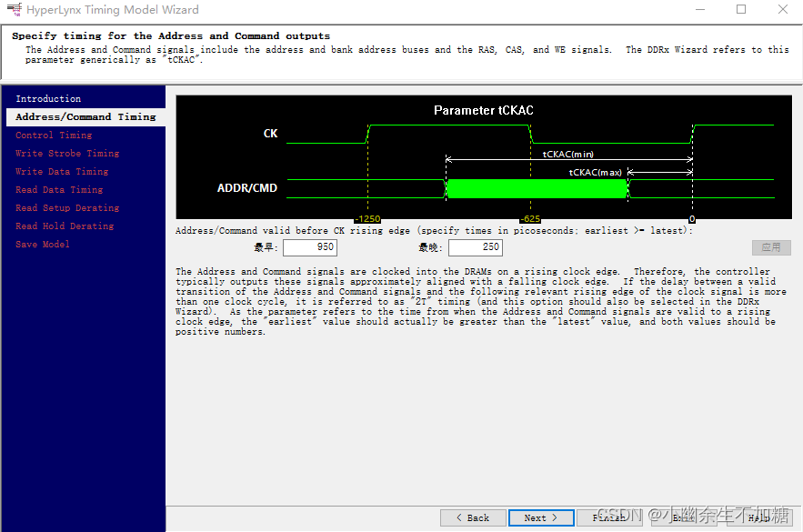Image resolution: width=803 pixels, height=532 pixels.
Task: Click the Finish button
Action: [x=609, y=517]
